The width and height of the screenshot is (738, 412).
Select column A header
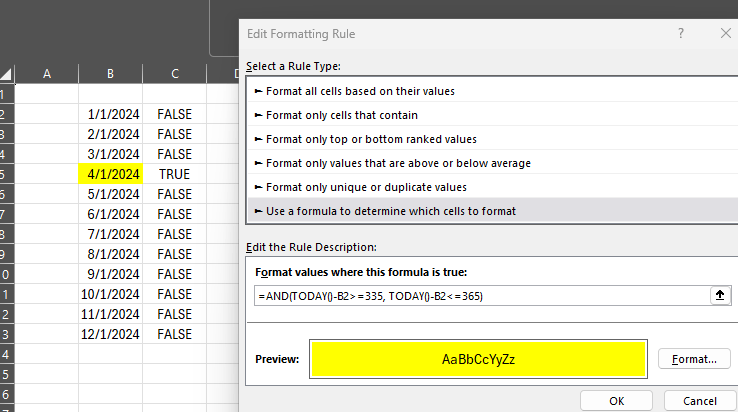pyautogui.click(x=47, y=74)
